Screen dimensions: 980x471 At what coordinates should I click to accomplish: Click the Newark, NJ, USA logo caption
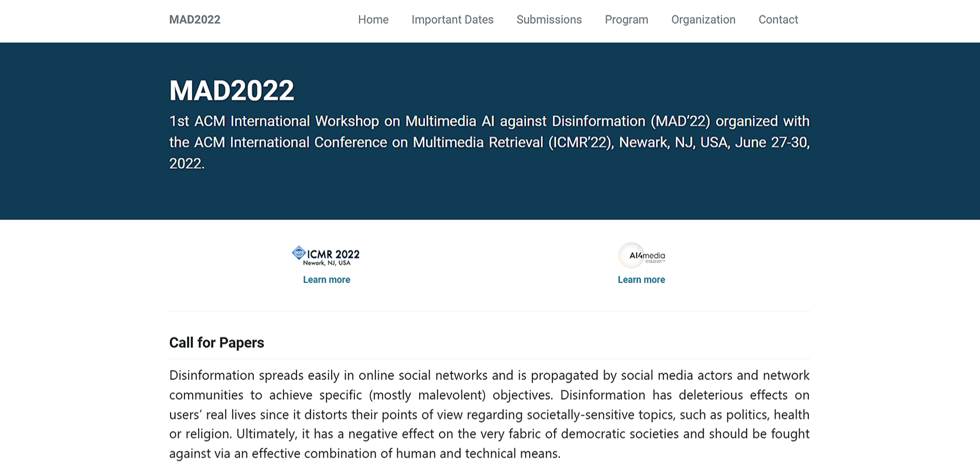coord(327,263)
